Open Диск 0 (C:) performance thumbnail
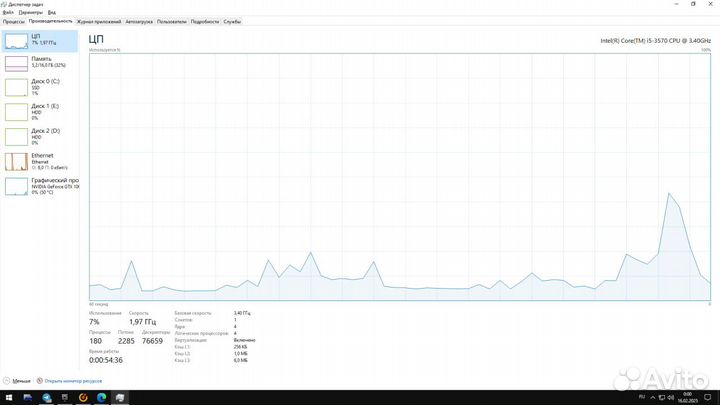This screenshot has height=405, width=720. (x=17, y=88)
